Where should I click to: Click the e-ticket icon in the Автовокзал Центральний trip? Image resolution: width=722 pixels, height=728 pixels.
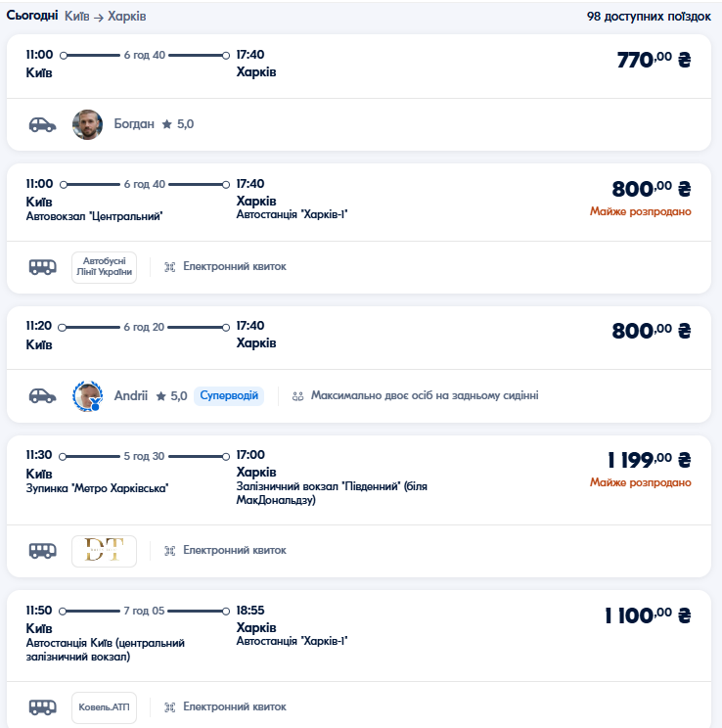click(x=169, y=266)
